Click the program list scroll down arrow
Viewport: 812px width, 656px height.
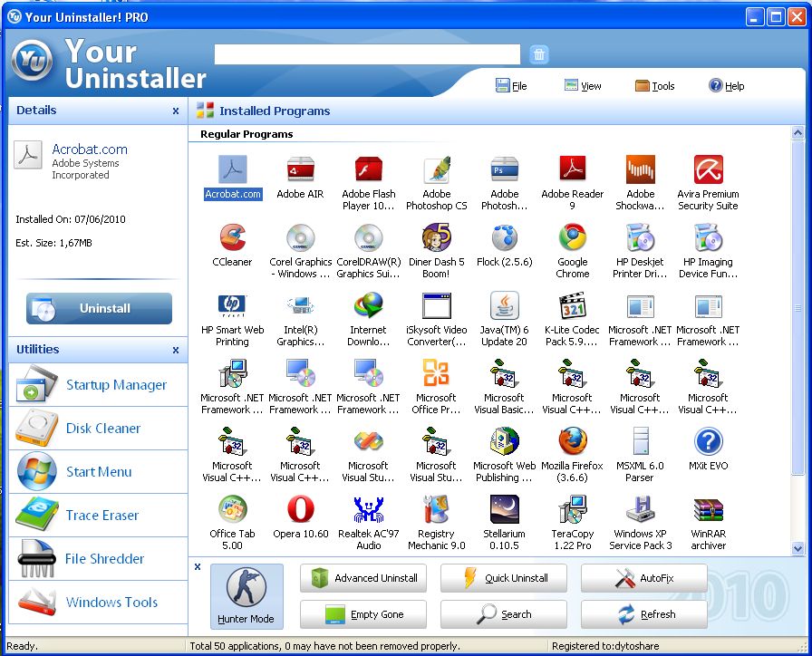(797, 548)
